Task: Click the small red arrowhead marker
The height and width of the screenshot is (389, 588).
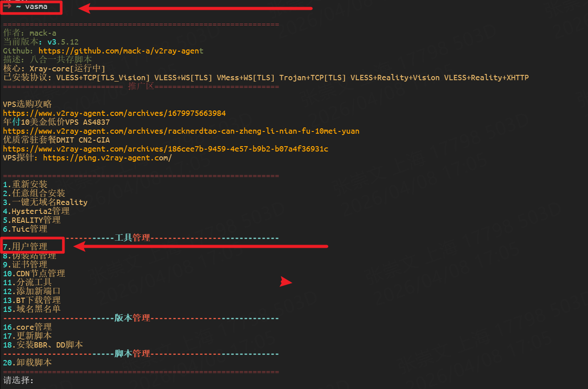Action: pyautogui.click(x=285, y=282)
